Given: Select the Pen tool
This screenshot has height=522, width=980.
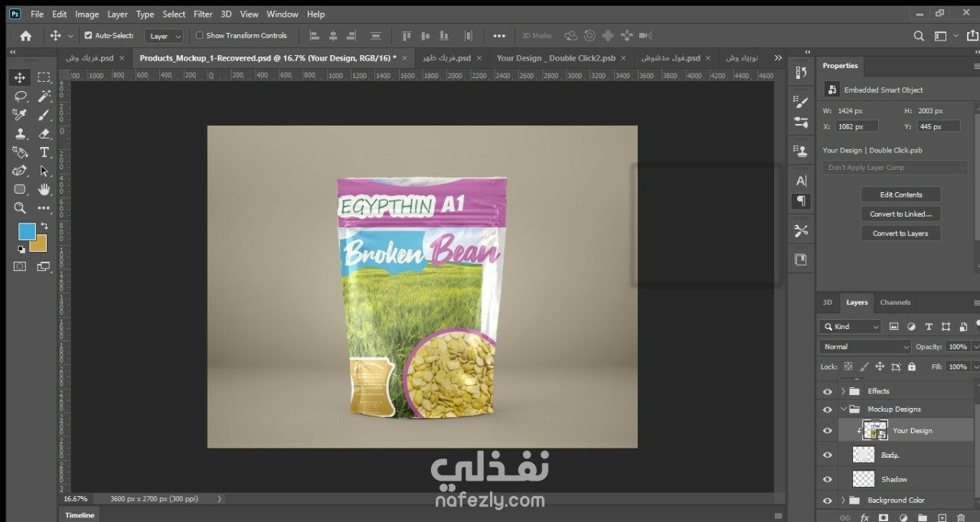Looking at the screenshot, I should (20, 171).
